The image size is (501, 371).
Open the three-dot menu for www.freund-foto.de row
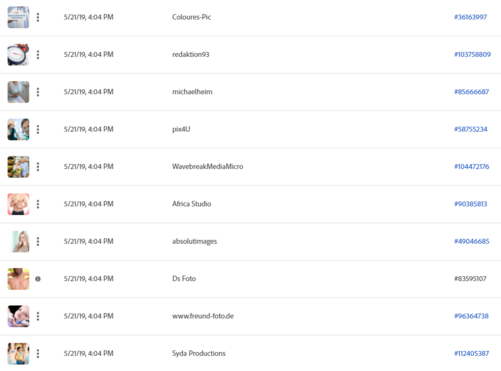pyautogui.click(x=38, y=316)
